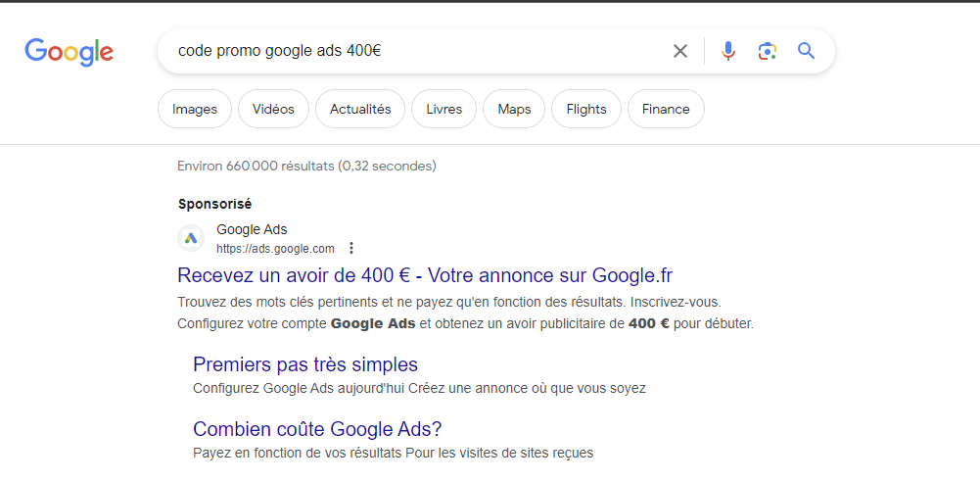The width and height of the screenshot is (980, 482).
Task: Click "Payez en fonction de vos résultats" text
Action: (394, 453)
